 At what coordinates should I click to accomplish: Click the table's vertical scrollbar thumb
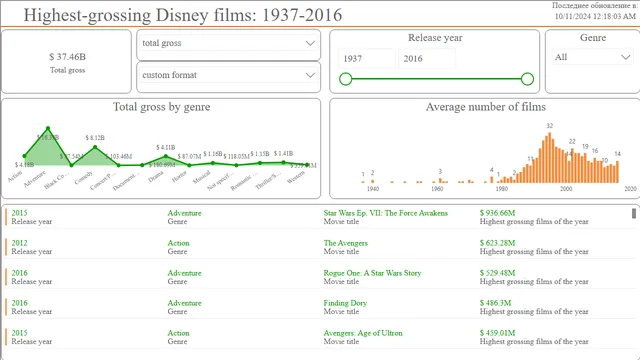633,213
